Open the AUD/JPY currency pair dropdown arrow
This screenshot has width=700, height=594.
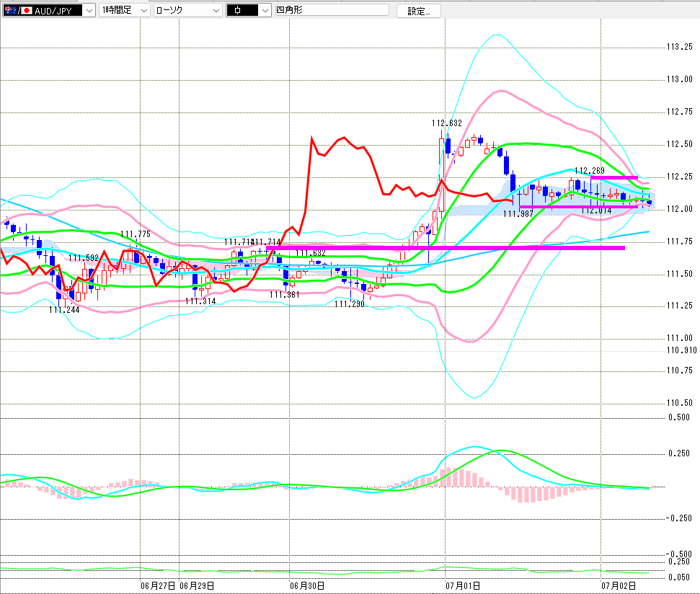[89, 10]
